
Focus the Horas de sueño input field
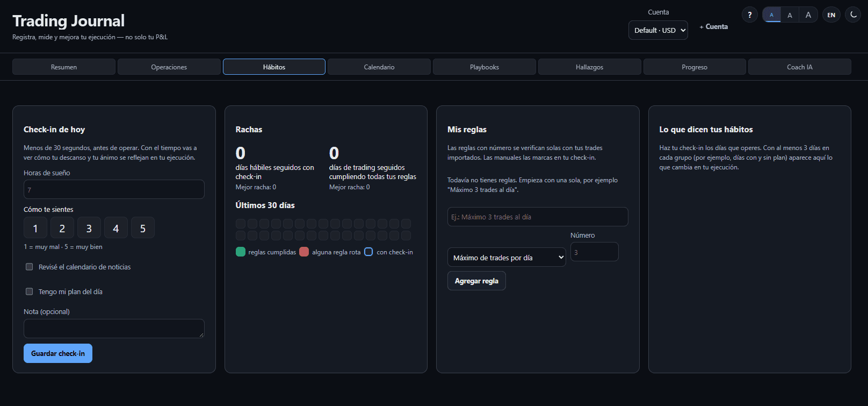(x=114, y=189)
